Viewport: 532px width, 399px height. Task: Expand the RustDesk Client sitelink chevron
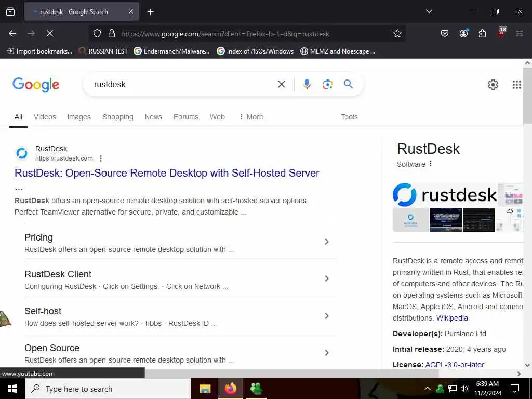point(327,278)
